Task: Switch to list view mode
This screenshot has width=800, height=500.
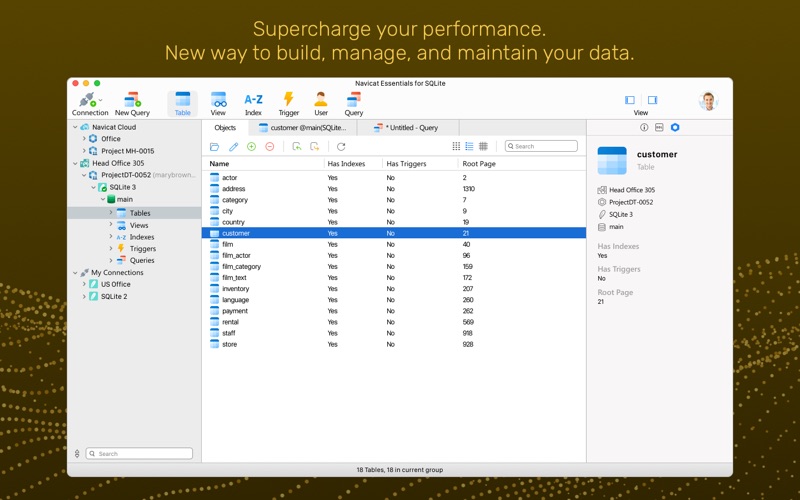Action: coord(469,146)
